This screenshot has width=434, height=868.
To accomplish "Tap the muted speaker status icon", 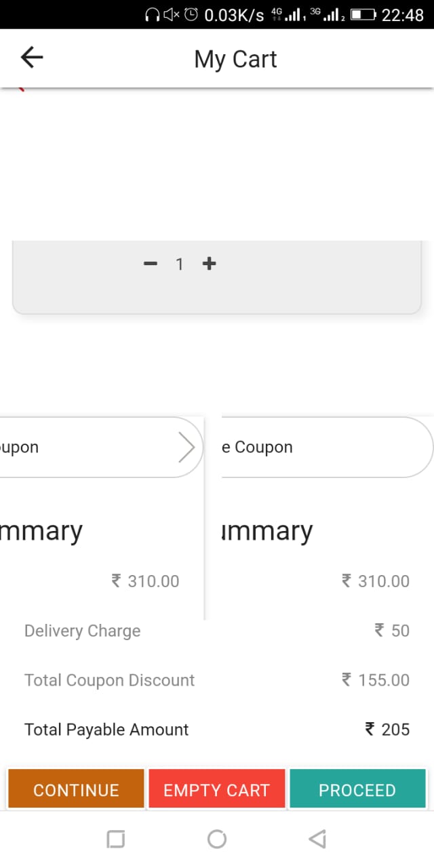I will (172, 15).
